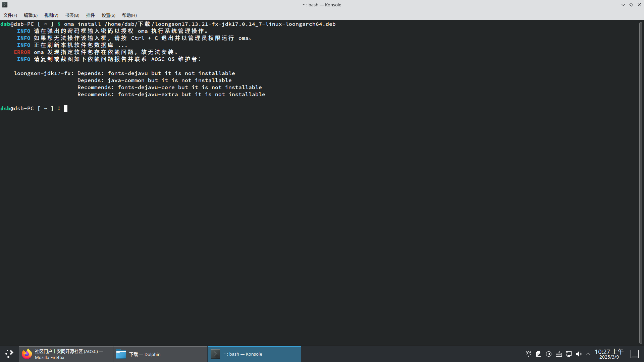644x362 pixels.
Task: Click the terminal cursor at the last prompt
Action: click(x=66, y=109)
